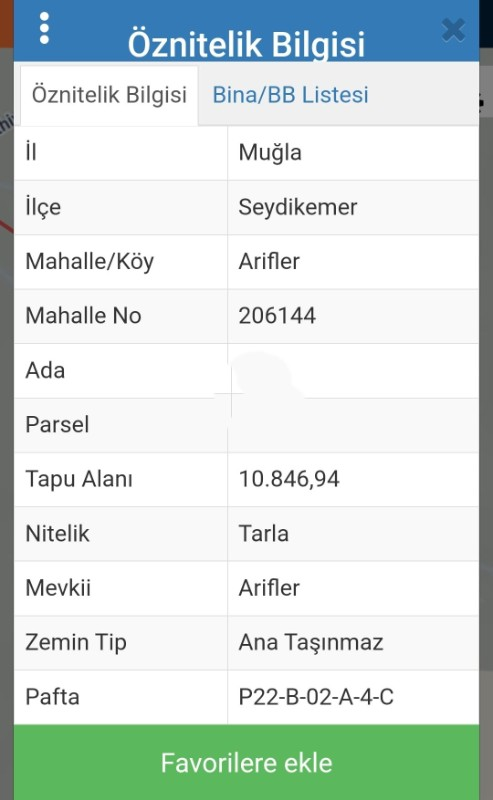Tap the Favorilere ekle button
493x800 pixels.
pyautogui.click(x=246, y=762)
